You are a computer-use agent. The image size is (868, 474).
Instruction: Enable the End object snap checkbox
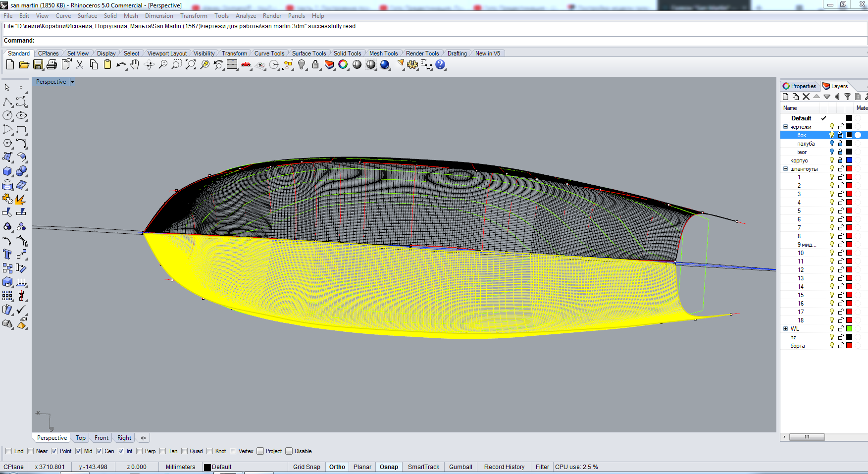tap(9, 451)
